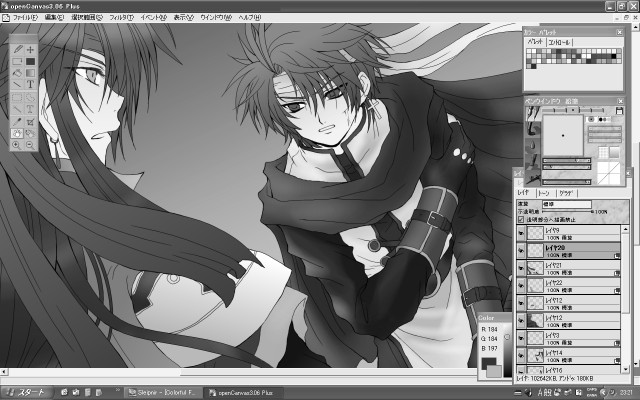Click the canvas horizontal scroll left arrow
The width and height of the screenshot is (640, 400).
pyautogui.click(x=4, y=371)
